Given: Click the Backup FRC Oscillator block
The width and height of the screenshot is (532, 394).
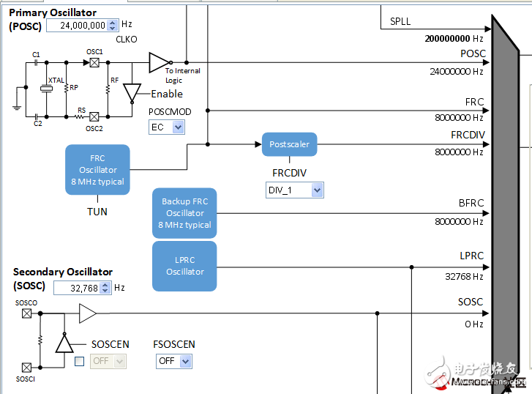Looking at the screenshot, I should pyautogui.click(x=184, y=213).
